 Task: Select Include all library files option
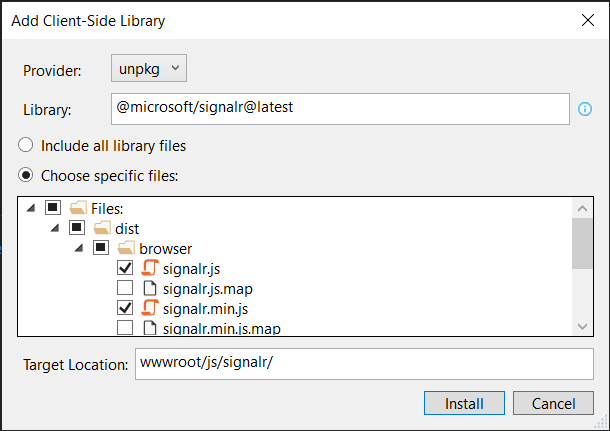(x=26, y=145)
